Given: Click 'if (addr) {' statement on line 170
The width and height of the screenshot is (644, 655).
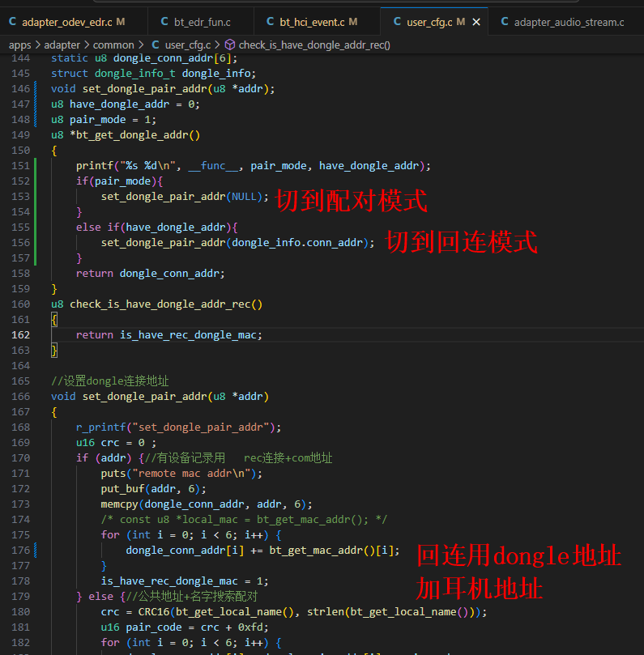Looking at the screenshot, I should (110, 458).
